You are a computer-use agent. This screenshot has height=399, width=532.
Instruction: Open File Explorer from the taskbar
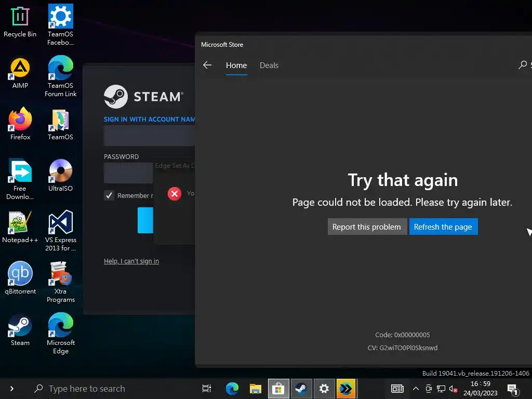click(x=256, y=389)
